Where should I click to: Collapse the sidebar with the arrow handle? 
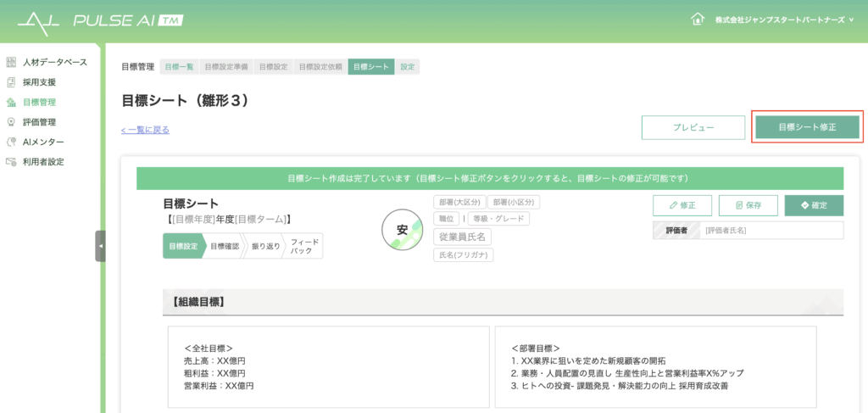[x=101, y=246]
